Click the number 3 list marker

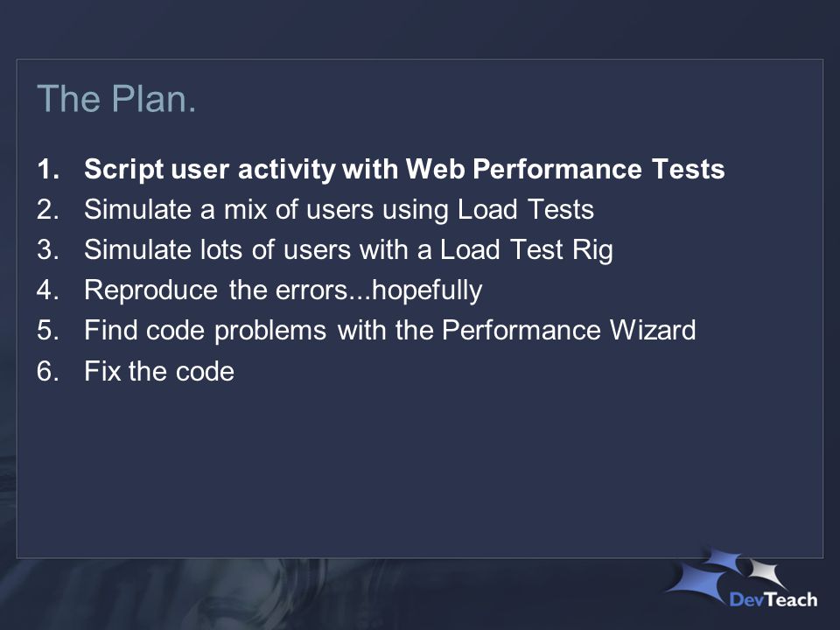pyautogui.click(x=47, y=250)
